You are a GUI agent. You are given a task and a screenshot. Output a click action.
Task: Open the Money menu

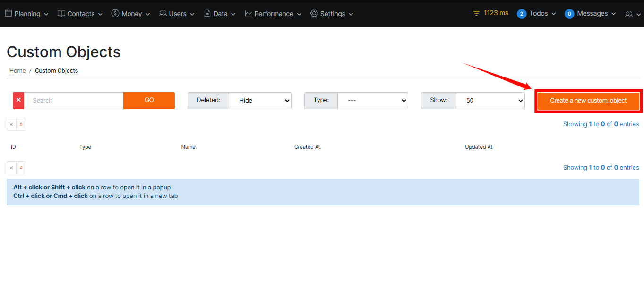coord(131,14)
